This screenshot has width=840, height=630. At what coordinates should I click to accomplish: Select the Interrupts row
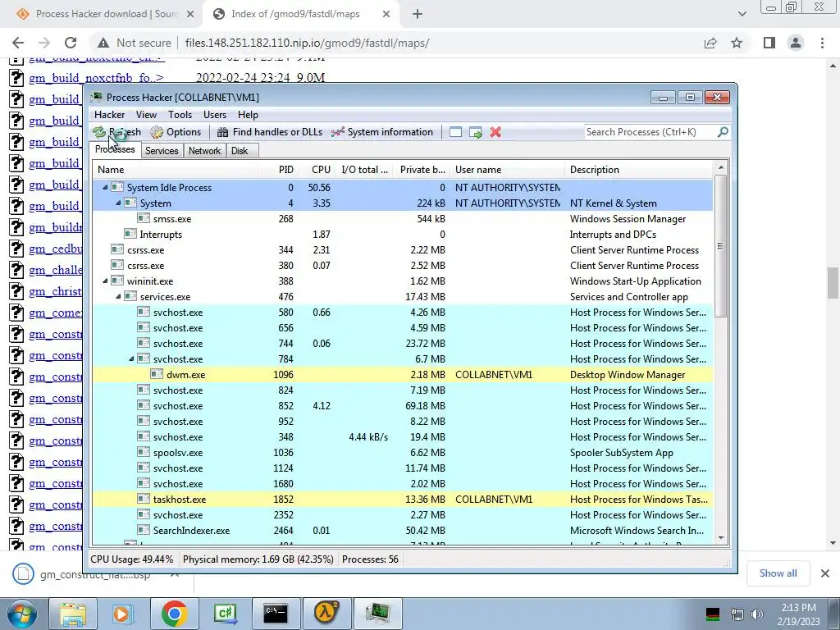[403, 234]
